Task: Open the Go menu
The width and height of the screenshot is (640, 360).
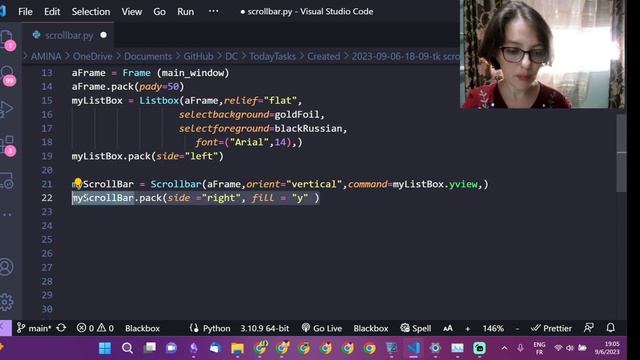Action: (x=160, y=11)
